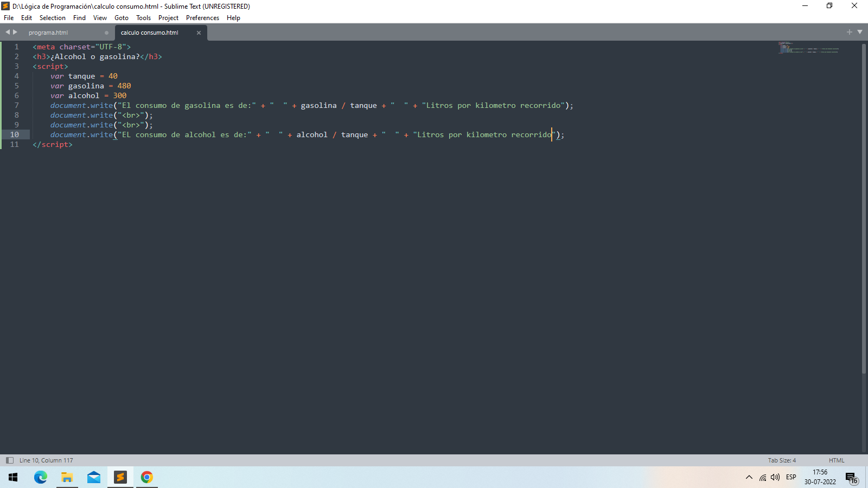Click the vertical scrollbar
Screen dimensions: 868x488
(864, 208)
